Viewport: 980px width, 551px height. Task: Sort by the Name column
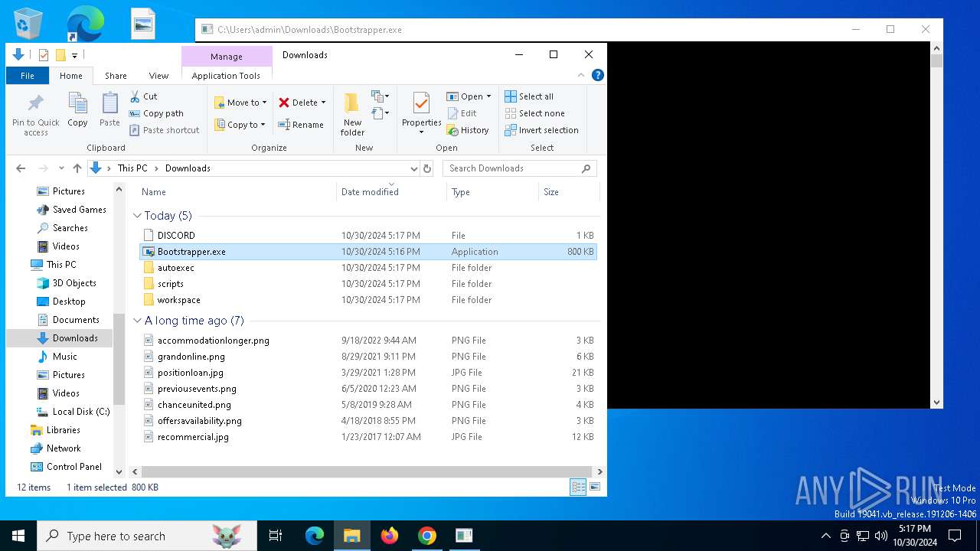[237, 192]
